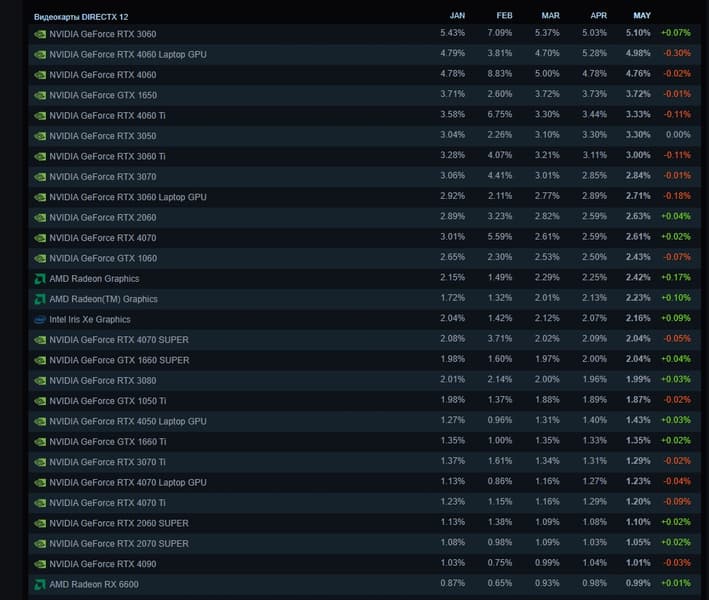Click the +0.17% change for AMD Radeon Graphics
The width and height of the screenshot is (709, 600).
[677, 279]
